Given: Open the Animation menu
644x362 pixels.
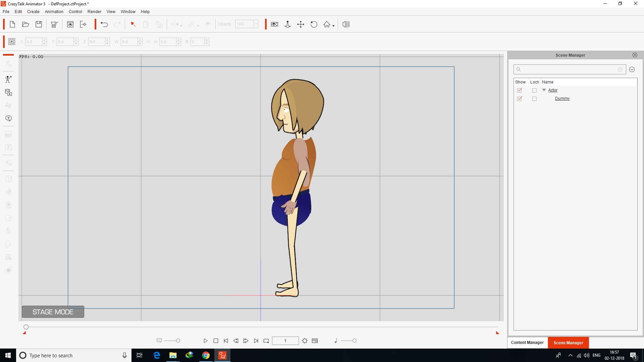Looking at the screenshot, I should click(54, 11).
